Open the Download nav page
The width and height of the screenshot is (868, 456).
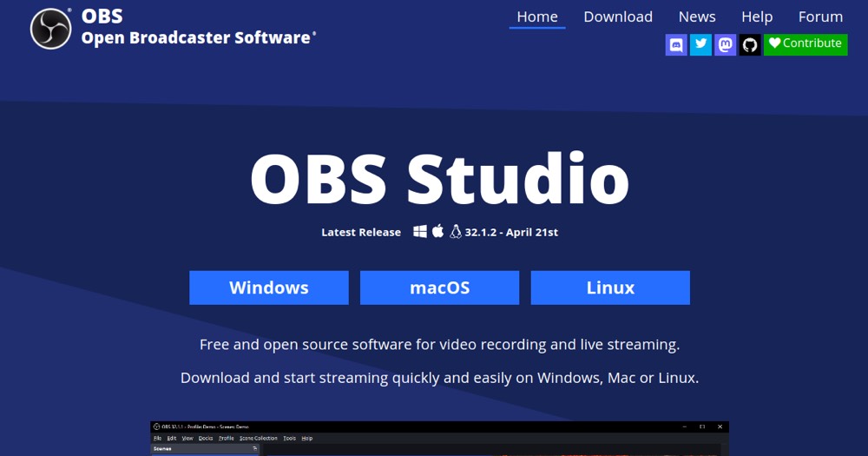point(618,17)
